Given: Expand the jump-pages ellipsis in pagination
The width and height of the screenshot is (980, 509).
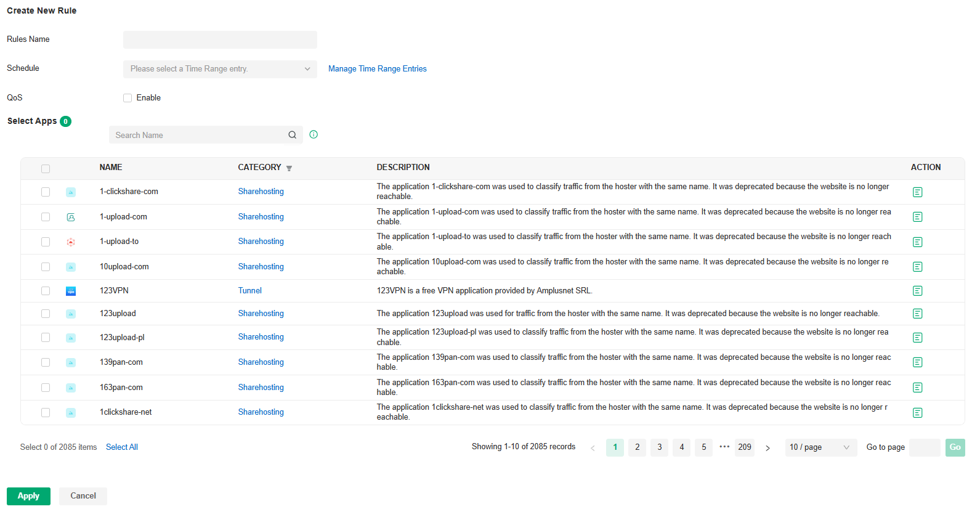Looking at the screenshot, I should [724, 447].
